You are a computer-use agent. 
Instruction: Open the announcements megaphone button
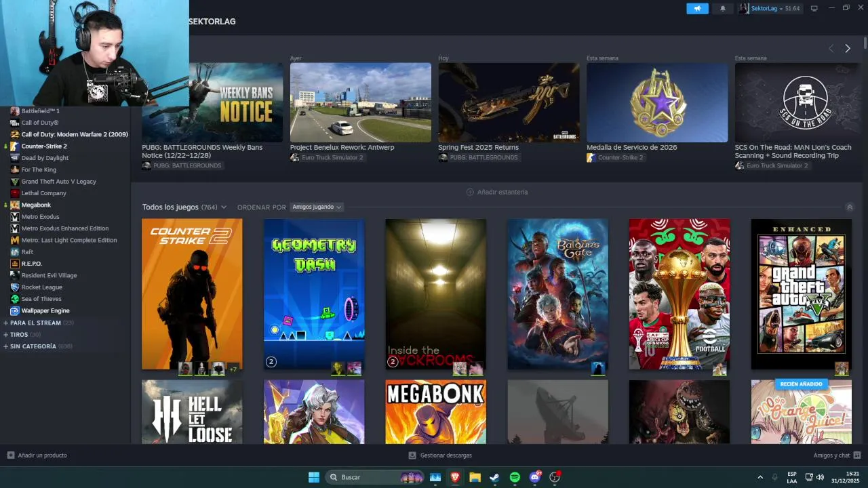tap(697, 8)
